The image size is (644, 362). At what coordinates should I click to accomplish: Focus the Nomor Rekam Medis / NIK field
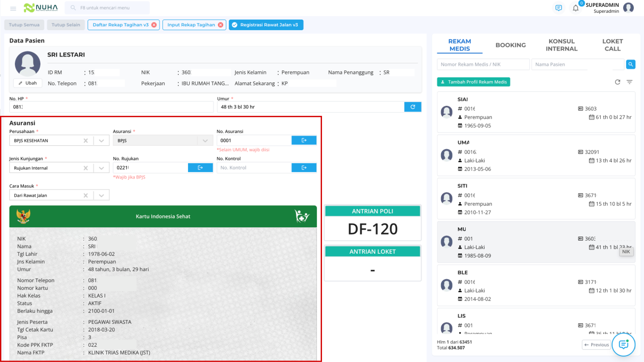point(483,64)
